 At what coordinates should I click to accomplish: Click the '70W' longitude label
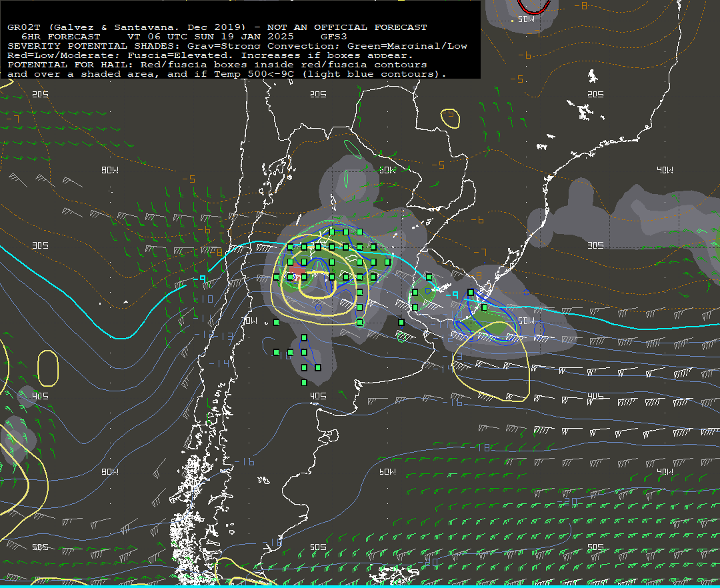tap(249, 321)
